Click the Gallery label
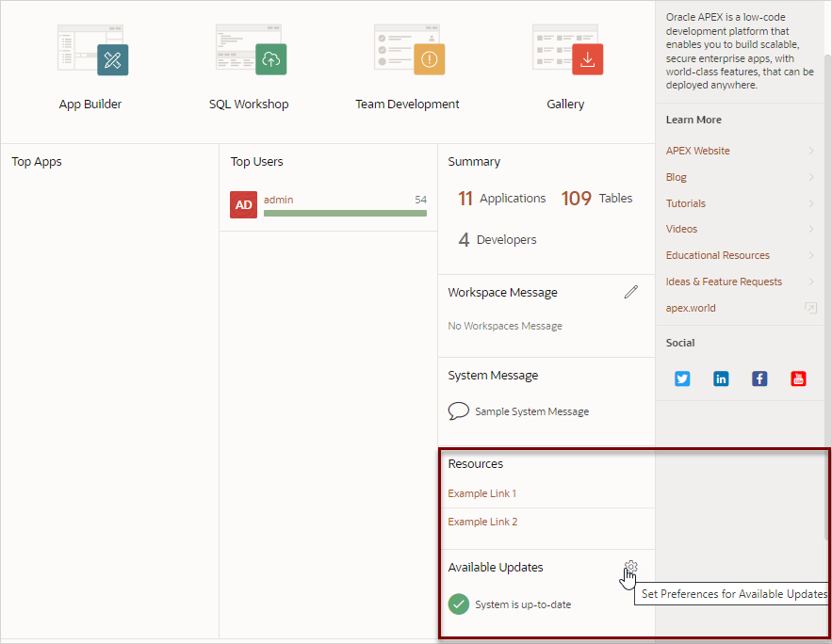Screen dimensions: 832x644 (565, 104)
